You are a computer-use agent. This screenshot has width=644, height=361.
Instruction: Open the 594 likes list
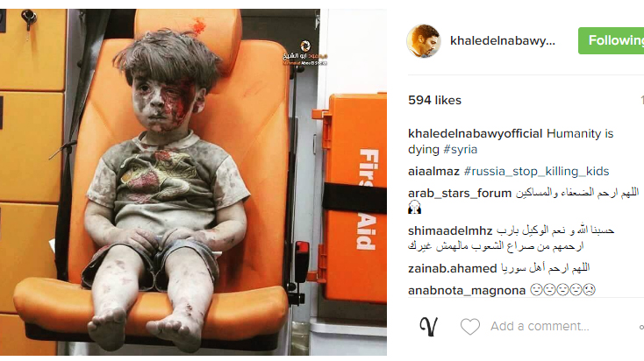[434, 101]
